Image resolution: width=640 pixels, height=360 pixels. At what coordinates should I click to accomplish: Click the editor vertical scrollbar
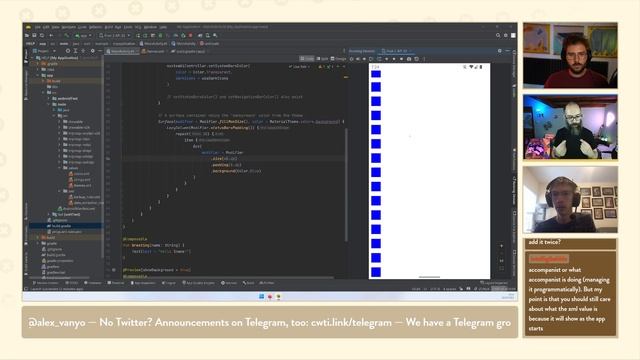coord(347,184)
